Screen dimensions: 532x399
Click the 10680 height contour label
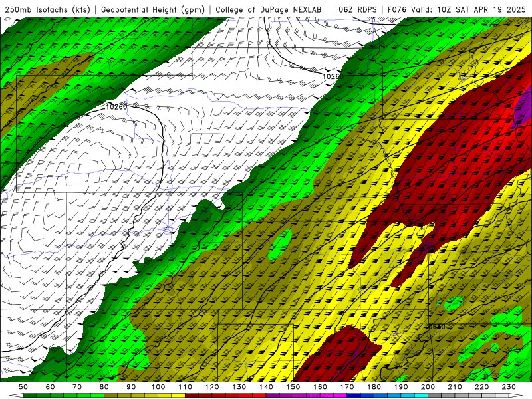pyautogui.click(x=435, y=327)
